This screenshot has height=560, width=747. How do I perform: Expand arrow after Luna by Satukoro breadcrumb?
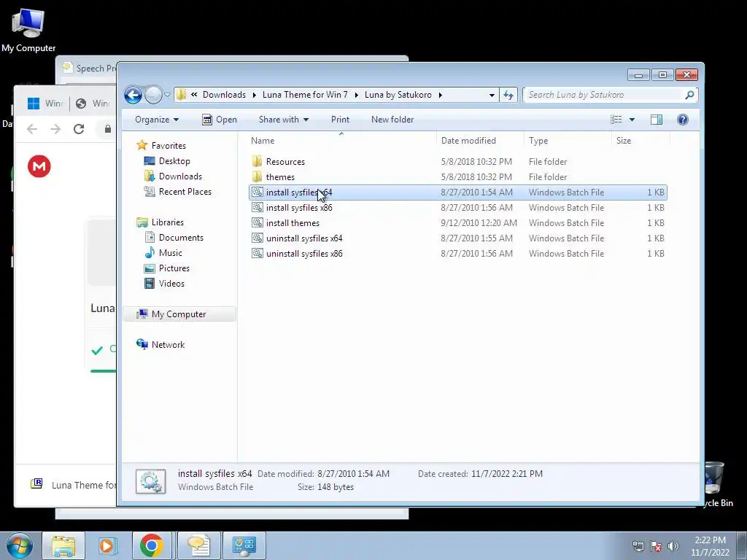pyautogui.click(x=440, y=95)
